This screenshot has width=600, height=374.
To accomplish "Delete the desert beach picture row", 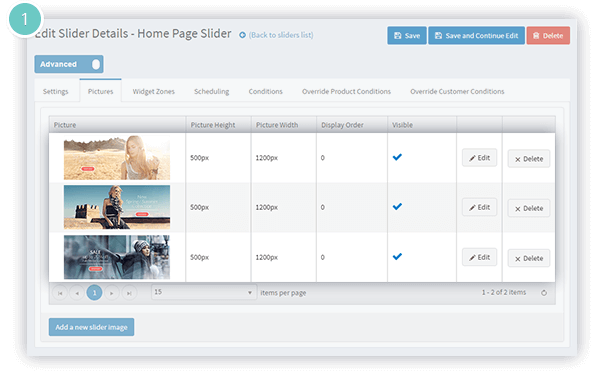I will [529, 159].
